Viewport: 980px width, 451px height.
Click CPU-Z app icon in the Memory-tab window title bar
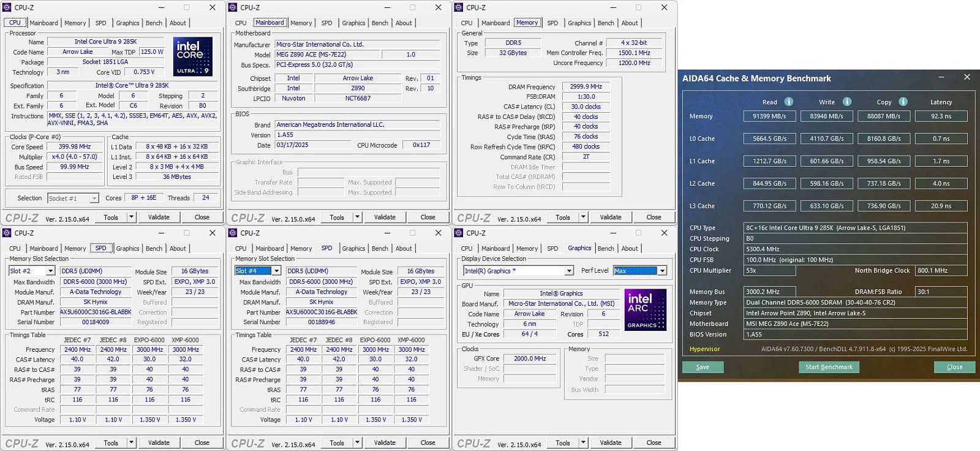[x=459, y=7]
